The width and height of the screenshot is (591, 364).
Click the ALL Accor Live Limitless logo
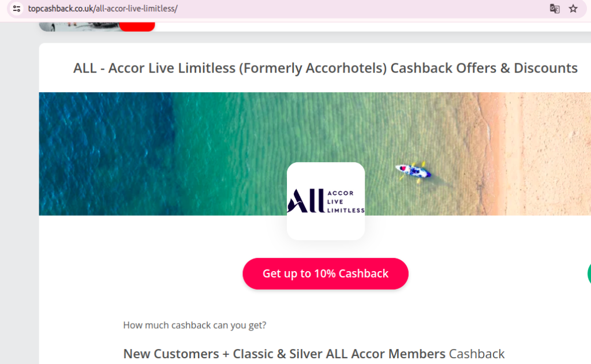tap(326, 201)
